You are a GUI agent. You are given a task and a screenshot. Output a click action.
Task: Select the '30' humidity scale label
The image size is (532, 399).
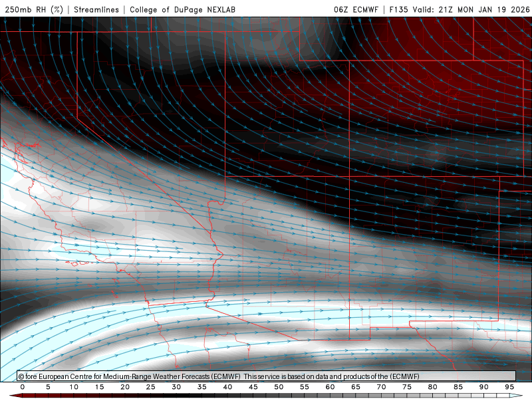[x=176, y=387]
